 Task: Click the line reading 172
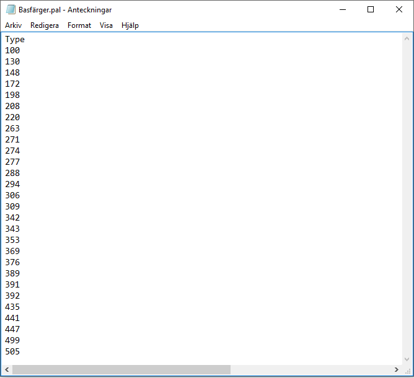click(x=12, y=84)
